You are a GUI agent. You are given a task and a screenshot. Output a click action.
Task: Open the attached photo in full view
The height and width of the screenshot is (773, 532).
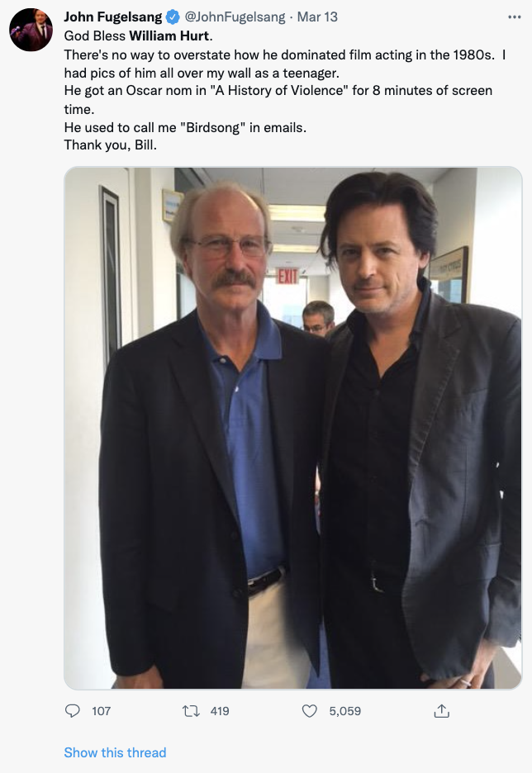pyautogui.click(x=293, y=428)
